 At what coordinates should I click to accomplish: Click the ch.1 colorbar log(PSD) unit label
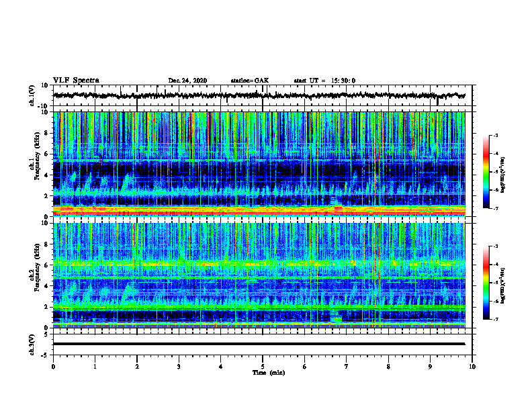click(x=503, y=175)
